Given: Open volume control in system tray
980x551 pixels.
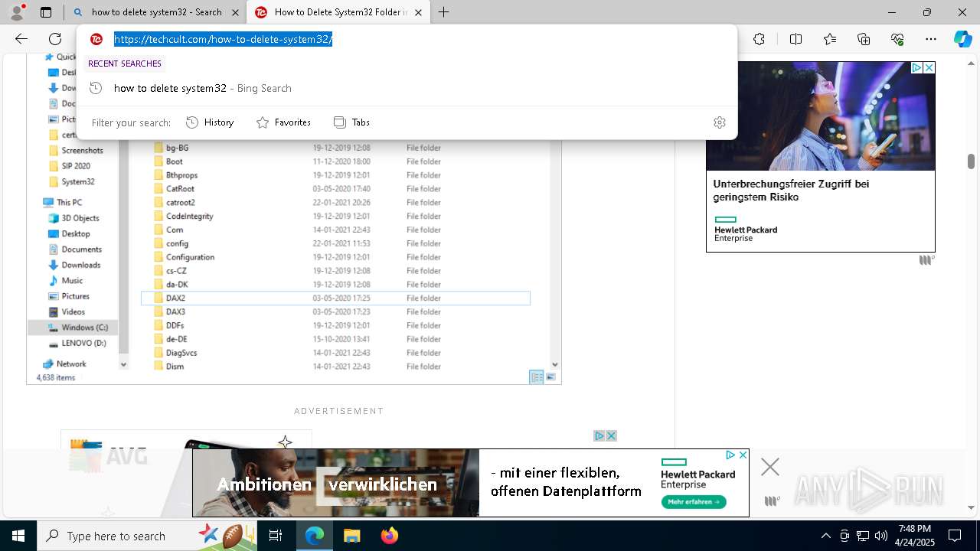Looking at the screenshot, I should click(x=881, y=536).
